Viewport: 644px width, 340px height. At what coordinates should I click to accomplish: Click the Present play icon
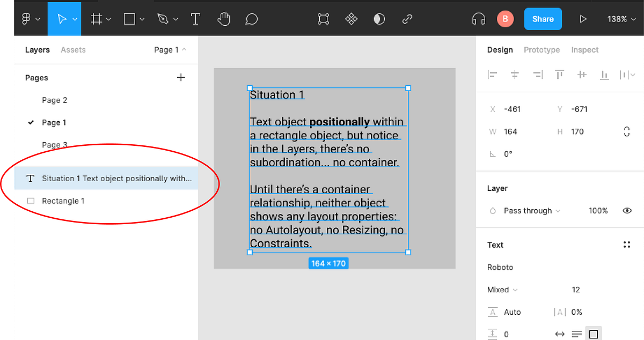pos(583,19)
